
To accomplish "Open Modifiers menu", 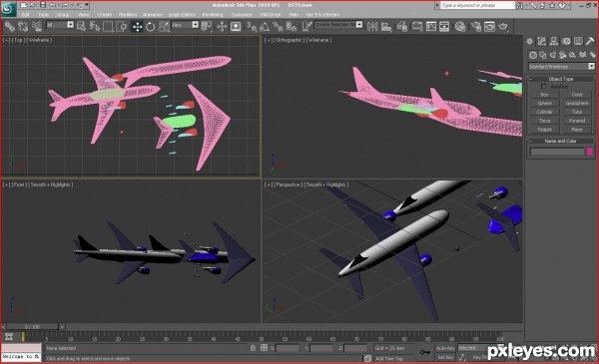I will coord(128,15).
